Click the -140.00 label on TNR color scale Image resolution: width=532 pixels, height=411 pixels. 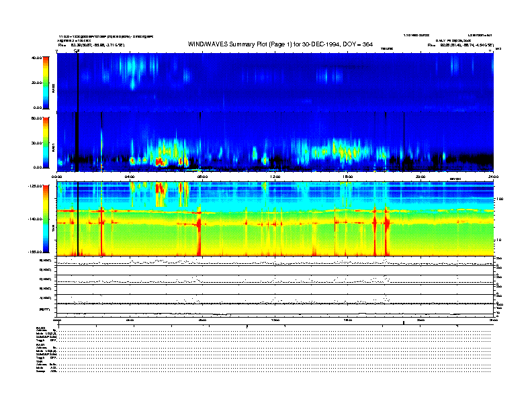click(x=35, y=219)
